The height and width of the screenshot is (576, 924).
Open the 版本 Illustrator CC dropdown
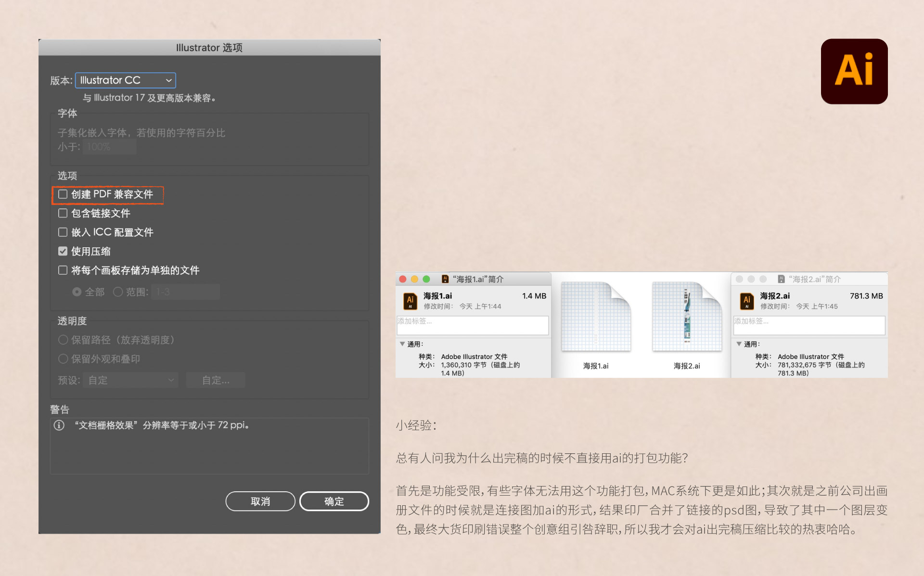pos(126,80)
